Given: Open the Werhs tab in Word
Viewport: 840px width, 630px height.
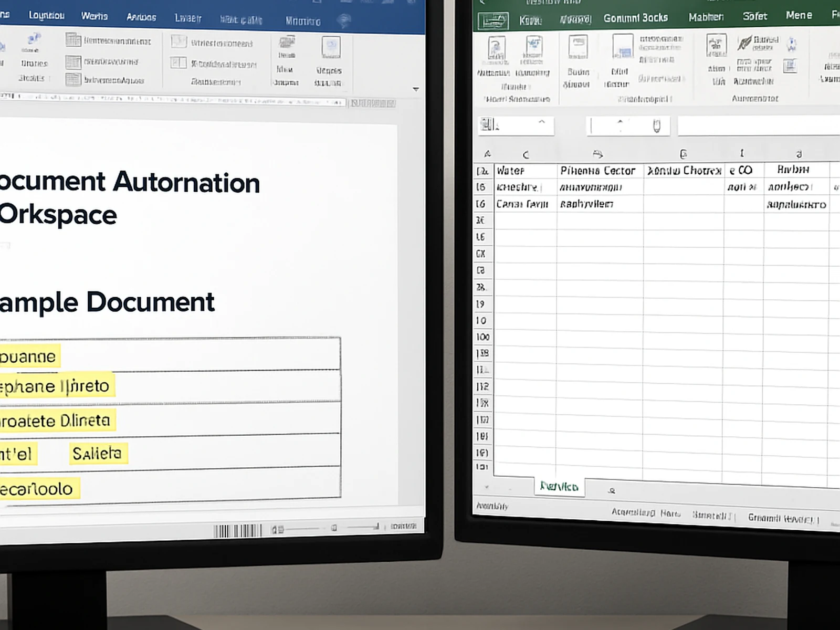Looking at the screenshot, I should pyautogui.click(x=94, y=16).
